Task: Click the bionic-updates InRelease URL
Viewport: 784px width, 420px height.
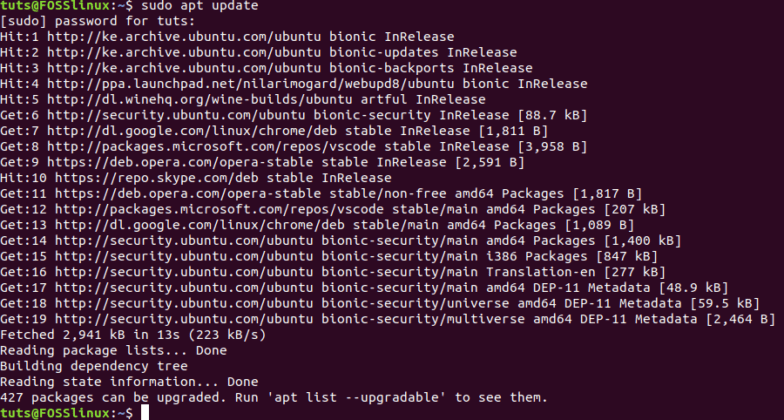Action: 184,52
